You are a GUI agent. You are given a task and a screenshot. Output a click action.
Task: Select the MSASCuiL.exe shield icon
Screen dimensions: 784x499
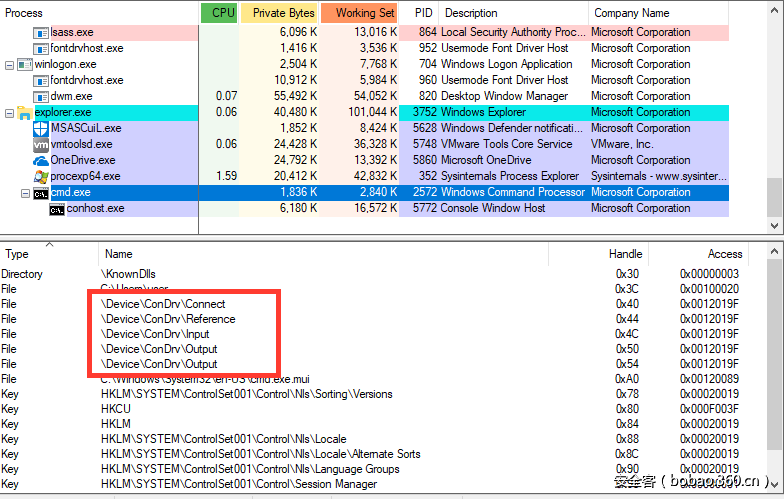point(41,128)
